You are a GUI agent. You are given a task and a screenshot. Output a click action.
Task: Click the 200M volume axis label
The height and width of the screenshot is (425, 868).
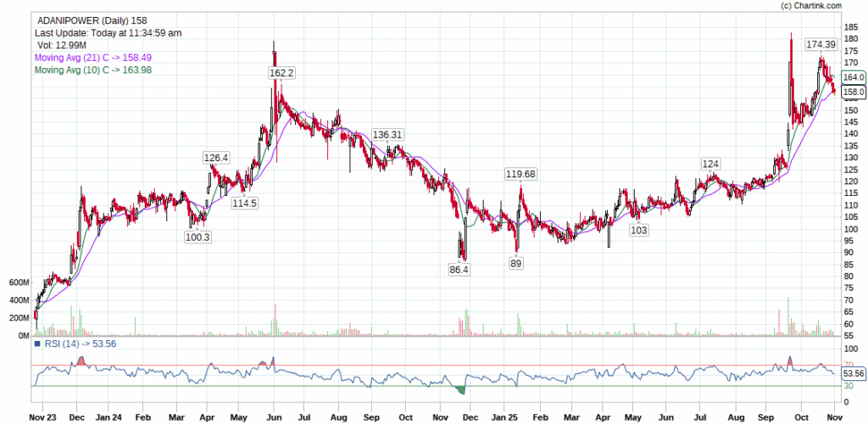(19, 318)
